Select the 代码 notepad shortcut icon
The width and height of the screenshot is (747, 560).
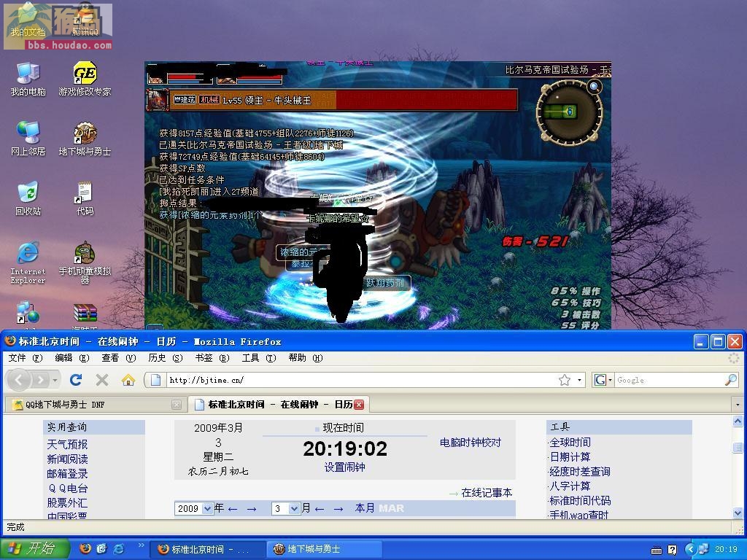[85, 198]
